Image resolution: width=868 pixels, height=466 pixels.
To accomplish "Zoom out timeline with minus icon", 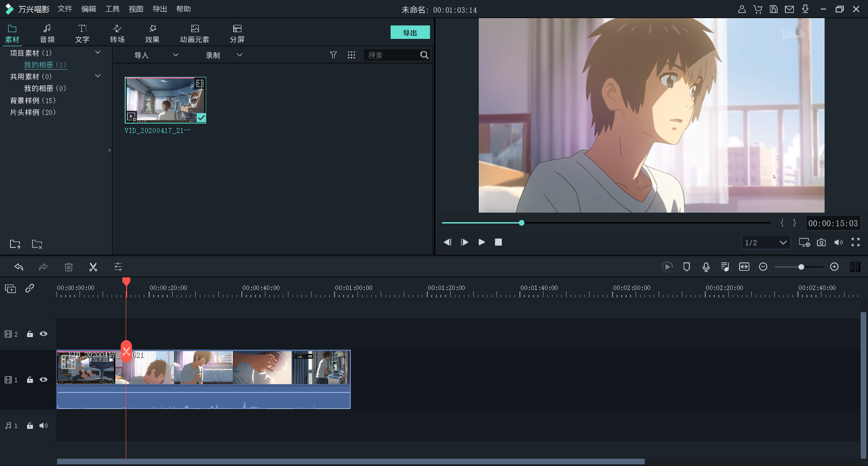I will tap(763, 267).
